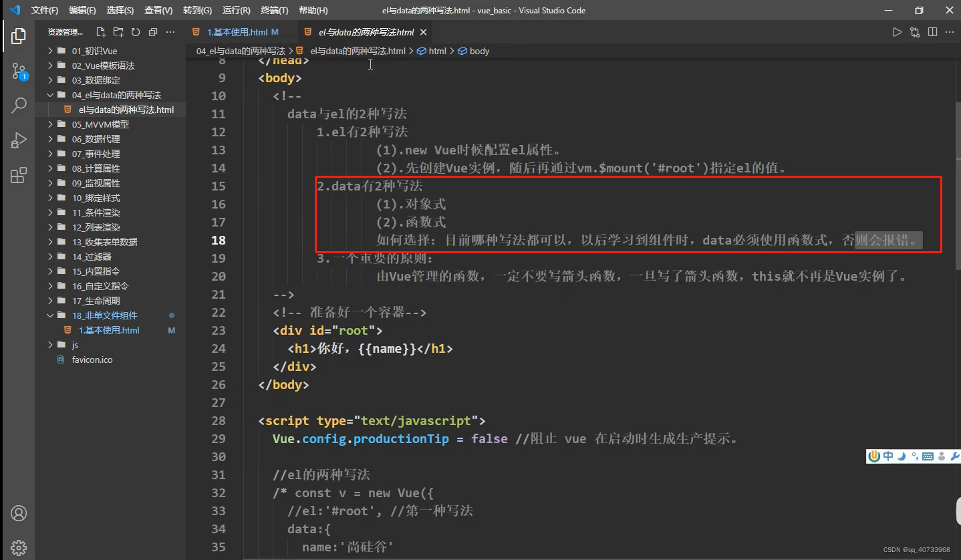Click the IME person icon

click(x=942, y=456)
